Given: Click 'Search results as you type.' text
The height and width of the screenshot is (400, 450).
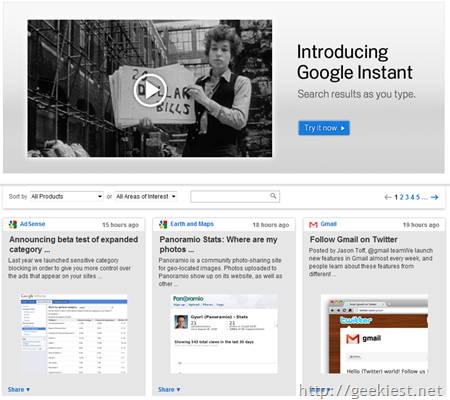Looking at the screenshot, I should click(356, 94).
